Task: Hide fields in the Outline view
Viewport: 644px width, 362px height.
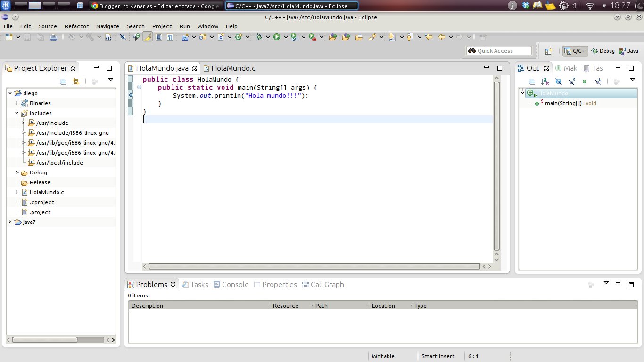Action: point(559,81)
